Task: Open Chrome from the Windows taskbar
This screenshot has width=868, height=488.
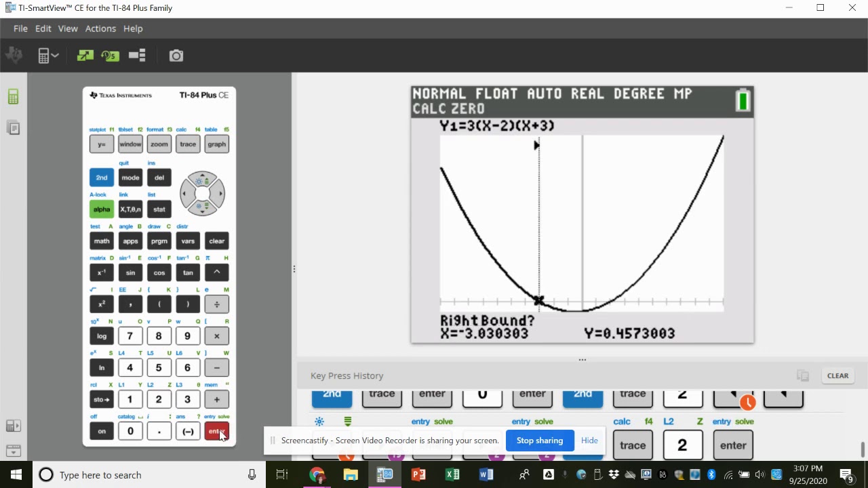Action: pos(317,474)
